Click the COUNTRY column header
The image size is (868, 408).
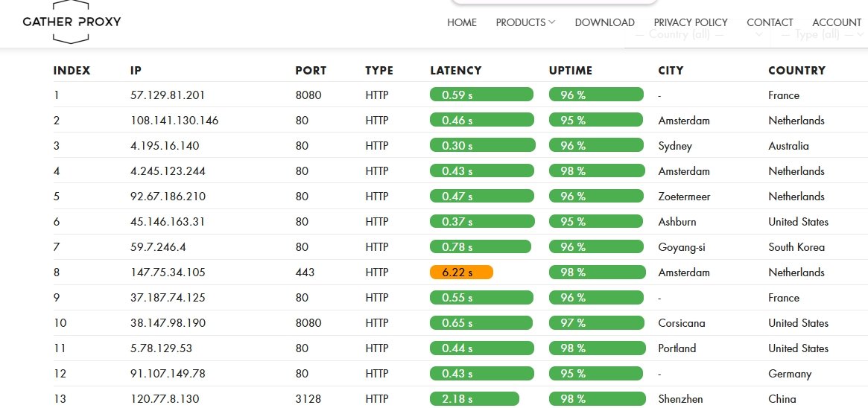pyautogui.click(x=796, y=71)
